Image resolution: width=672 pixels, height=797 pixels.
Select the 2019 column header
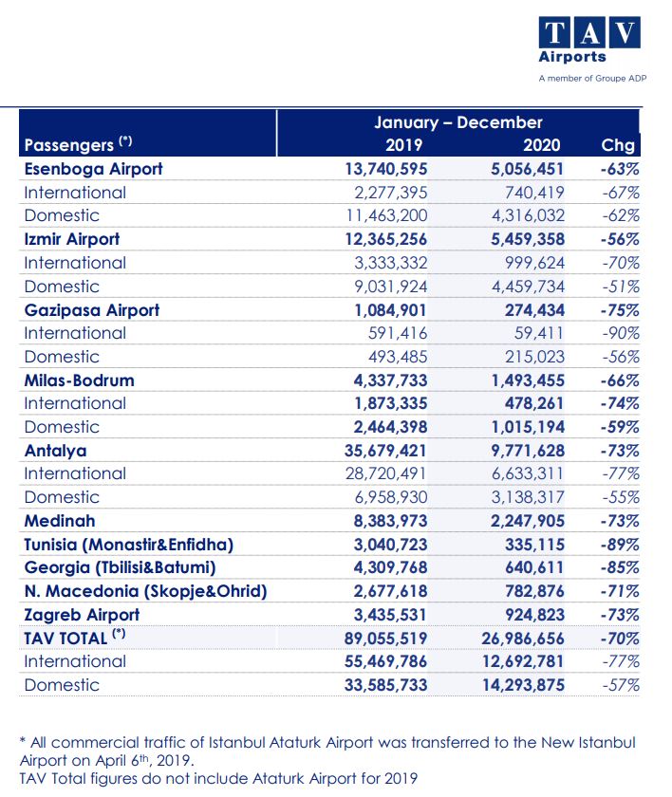point(403,145)
